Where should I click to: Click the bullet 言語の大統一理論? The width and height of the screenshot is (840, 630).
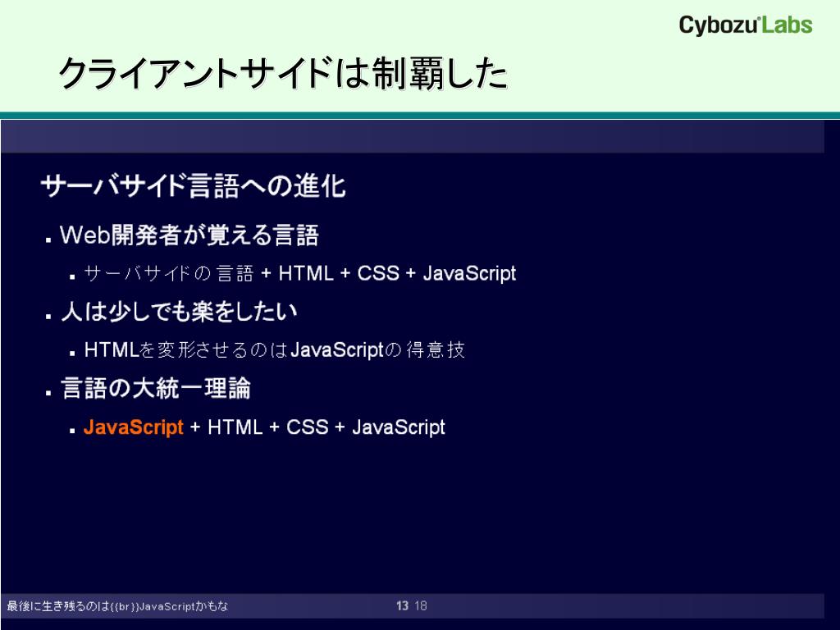(x=155, y=388)
